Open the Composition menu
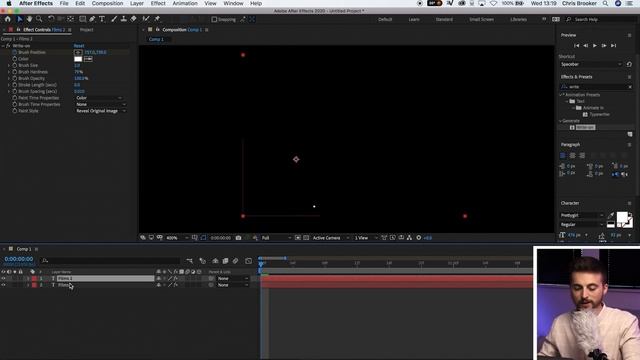The height and width of the screenshot is (360, 640). pos(107,3)
